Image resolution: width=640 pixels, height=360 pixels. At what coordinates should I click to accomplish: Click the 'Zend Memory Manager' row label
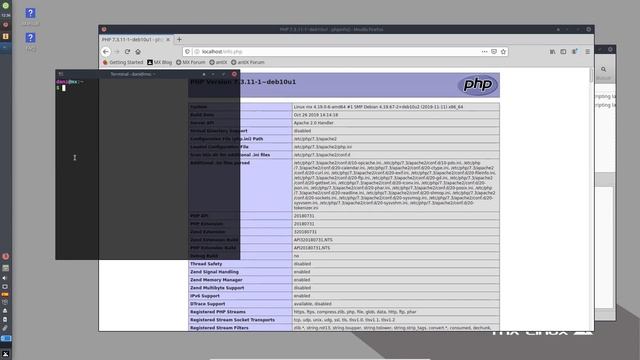pos(216,280)
